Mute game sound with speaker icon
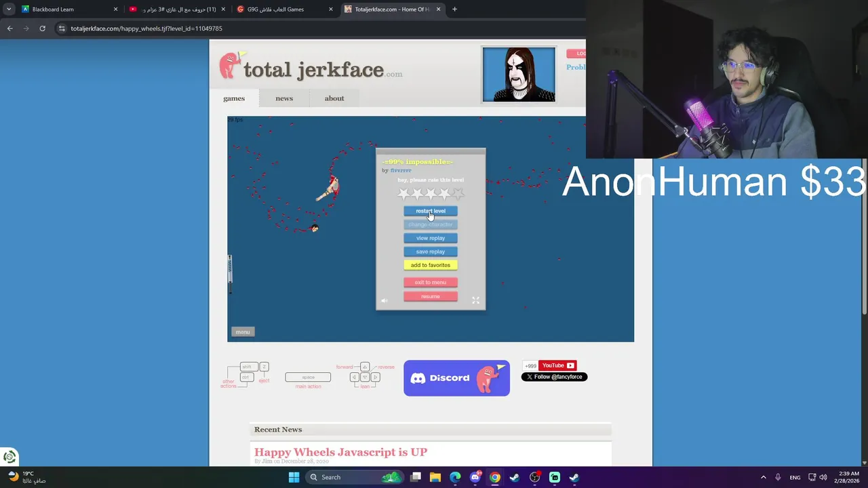 [x=384, y=301]
